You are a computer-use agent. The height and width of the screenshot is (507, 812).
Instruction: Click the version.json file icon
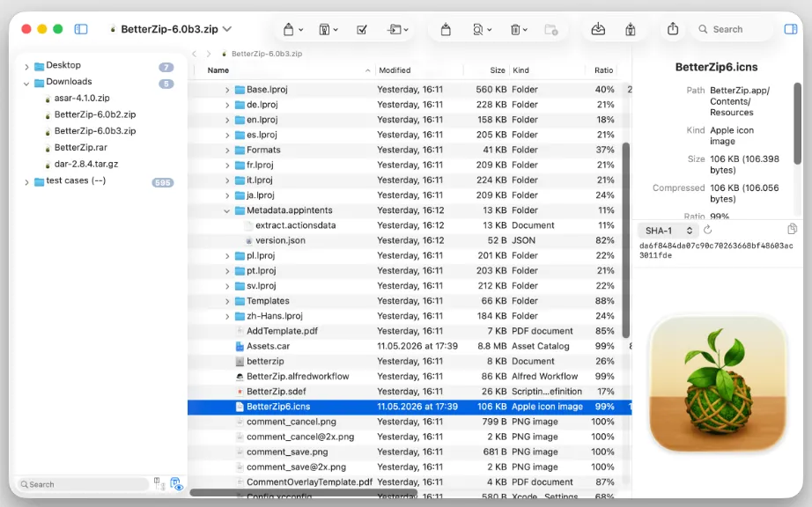pos(248,240)
